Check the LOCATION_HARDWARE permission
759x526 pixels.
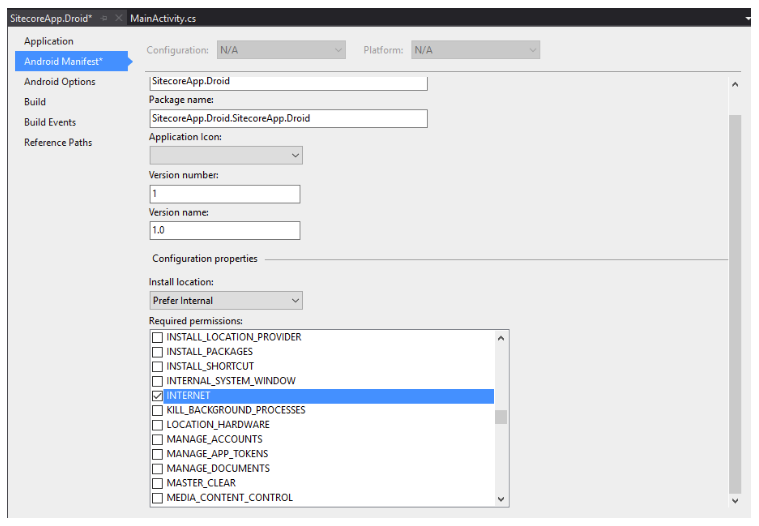coord(157,425)
